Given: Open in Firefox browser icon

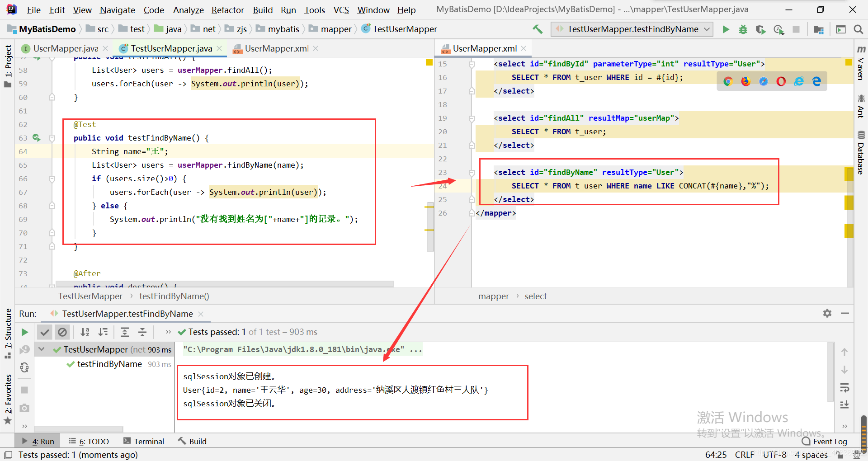Looking at the screenshot, I should tap(745, 81).
